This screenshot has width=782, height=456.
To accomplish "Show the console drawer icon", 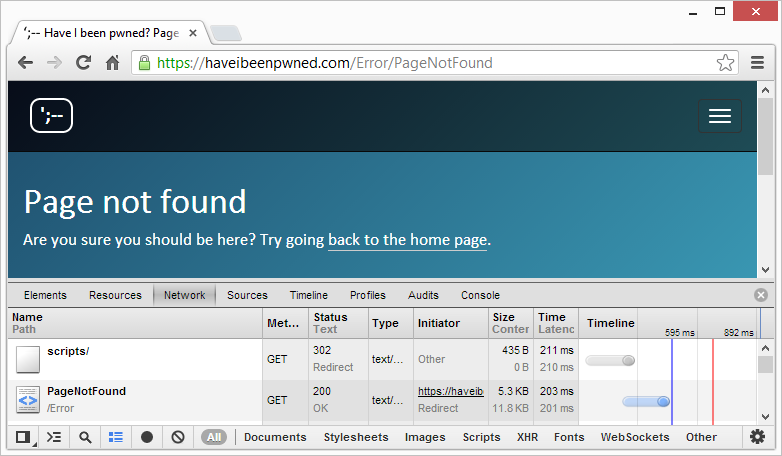I will pos(54,438).
